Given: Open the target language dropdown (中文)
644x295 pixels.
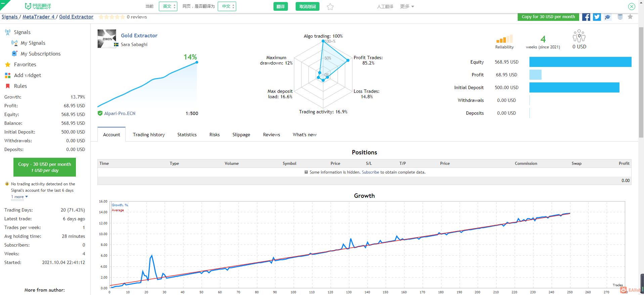Looking at the screenshot, I should coord(227,6).
